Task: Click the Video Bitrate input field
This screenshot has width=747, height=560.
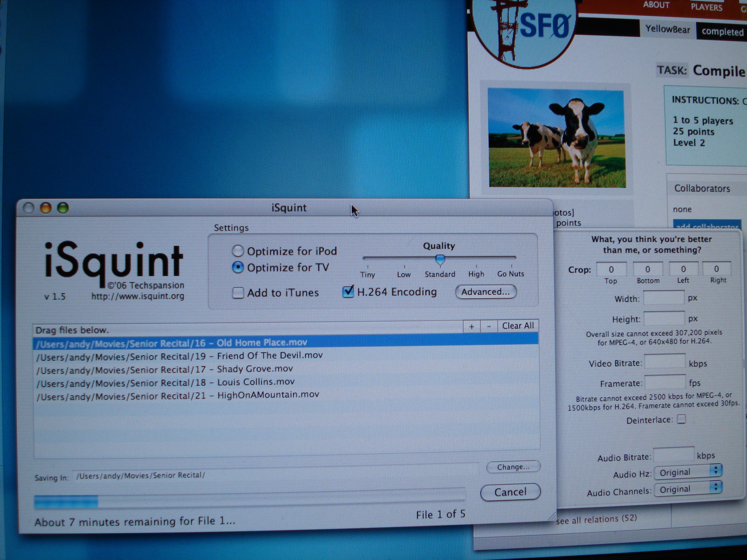Action: pos(664,362)
